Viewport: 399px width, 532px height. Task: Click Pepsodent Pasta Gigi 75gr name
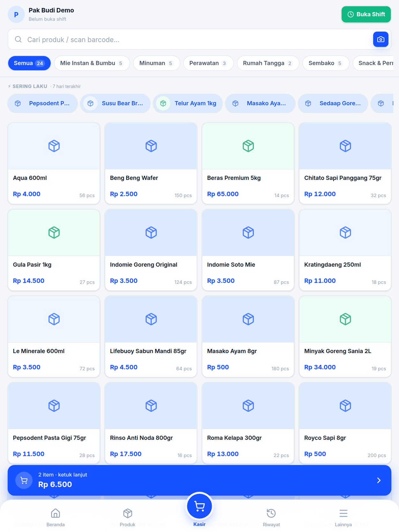(x=49, y=438)
